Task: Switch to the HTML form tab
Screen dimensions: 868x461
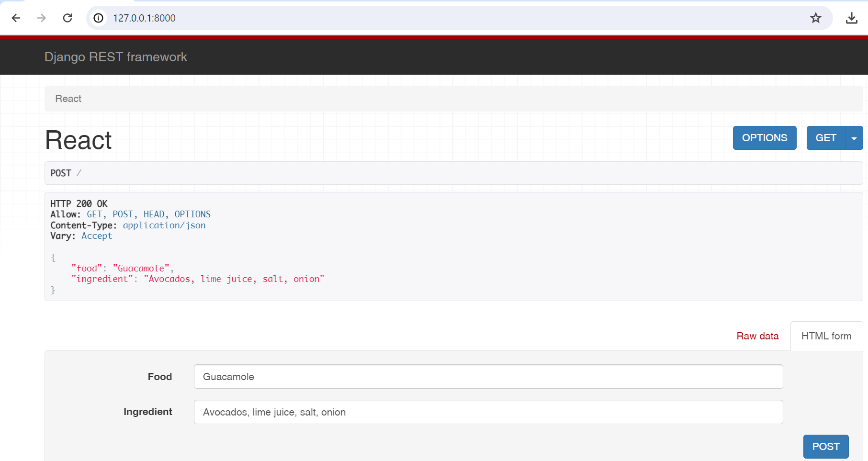Action: [x=826, y=336]
